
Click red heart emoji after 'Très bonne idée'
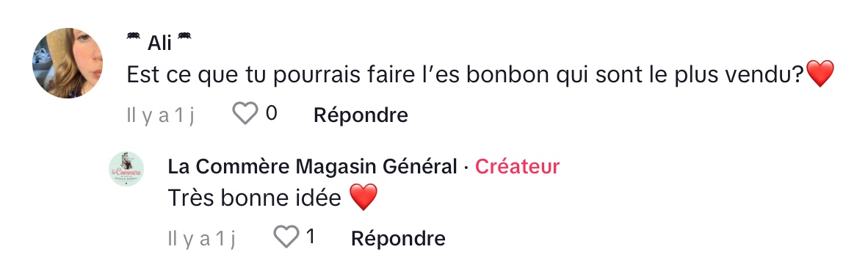point(364,197)
